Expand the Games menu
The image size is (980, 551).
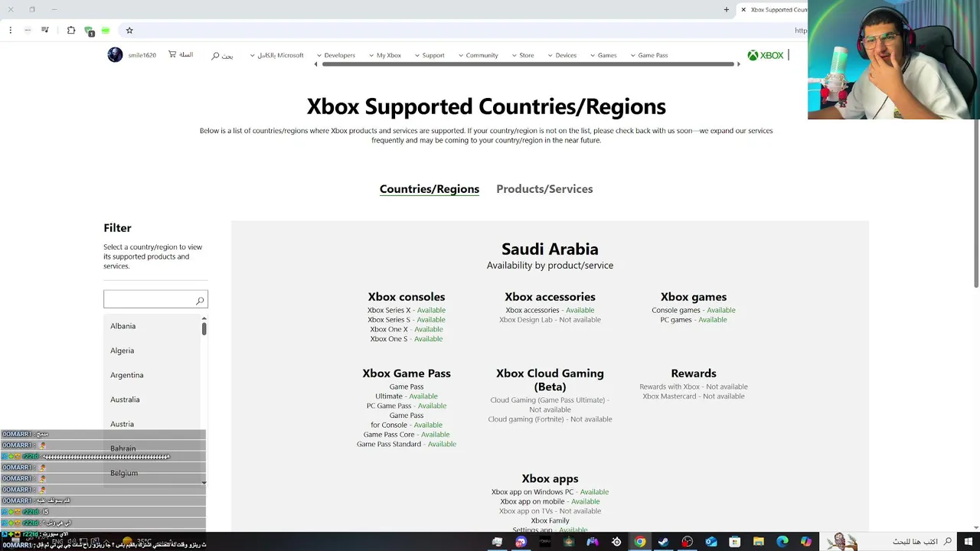coord(603,55)
